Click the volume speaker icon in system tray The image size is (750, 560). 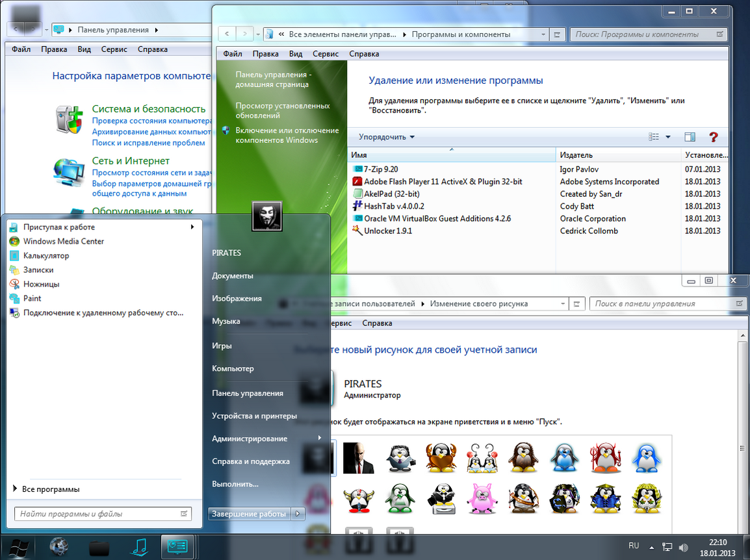tap(683, 546)
